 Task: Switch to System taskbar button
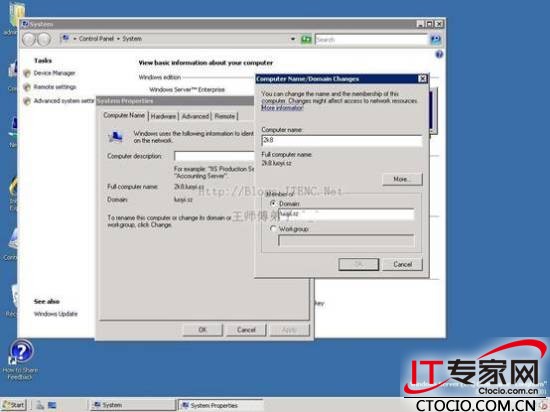132,405
